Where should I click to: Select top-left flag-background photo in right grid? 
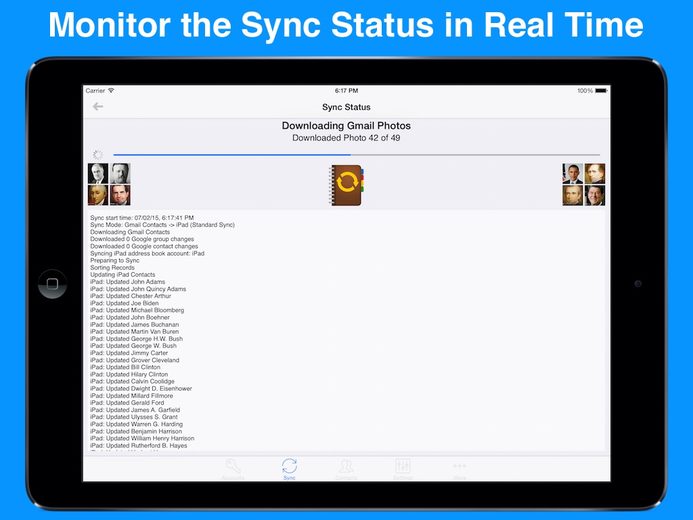pyautogui.click(x=572, y=173)
